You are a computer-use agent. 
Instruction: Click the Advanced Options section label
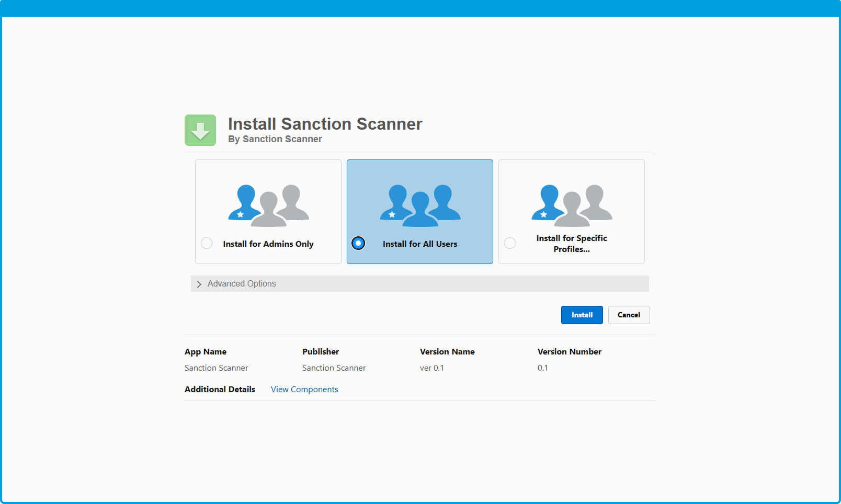click(242, 283)
